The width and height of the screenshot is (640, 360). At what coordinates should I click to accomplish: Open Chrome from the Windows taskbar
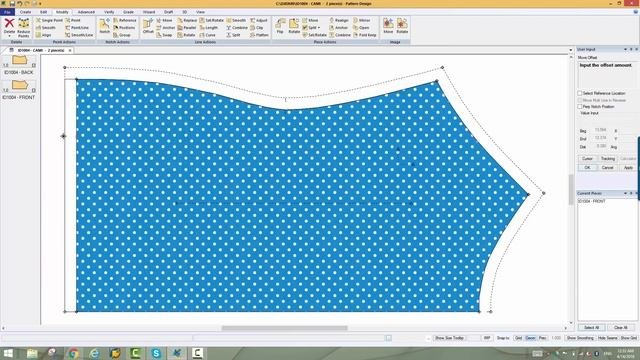[73, 353]
